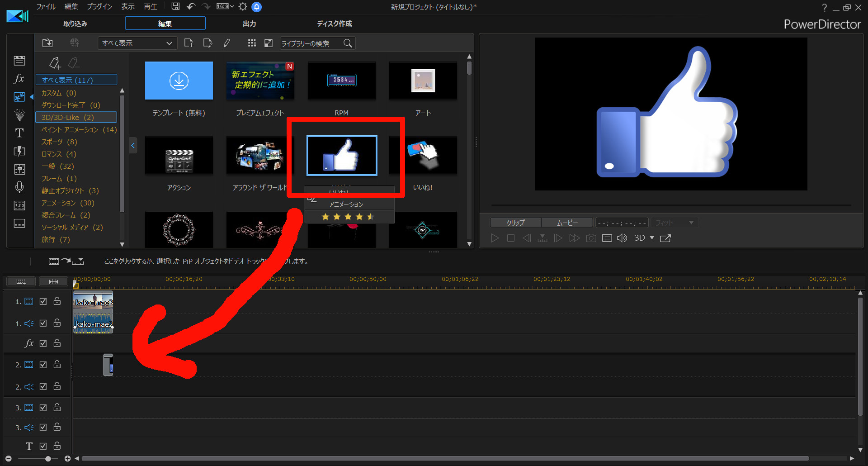Open the 3D mode dropdown arrow

pyautogui.click(x=652, y=238)
